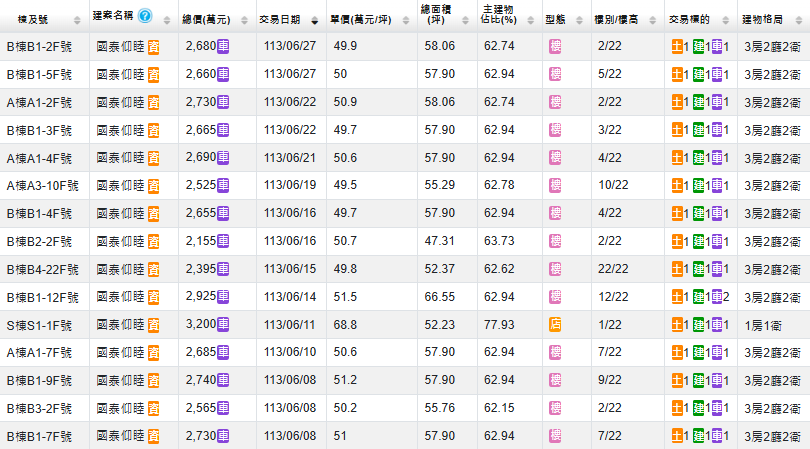Sort the table by 樓別/樓高

(x=652, y=20)
